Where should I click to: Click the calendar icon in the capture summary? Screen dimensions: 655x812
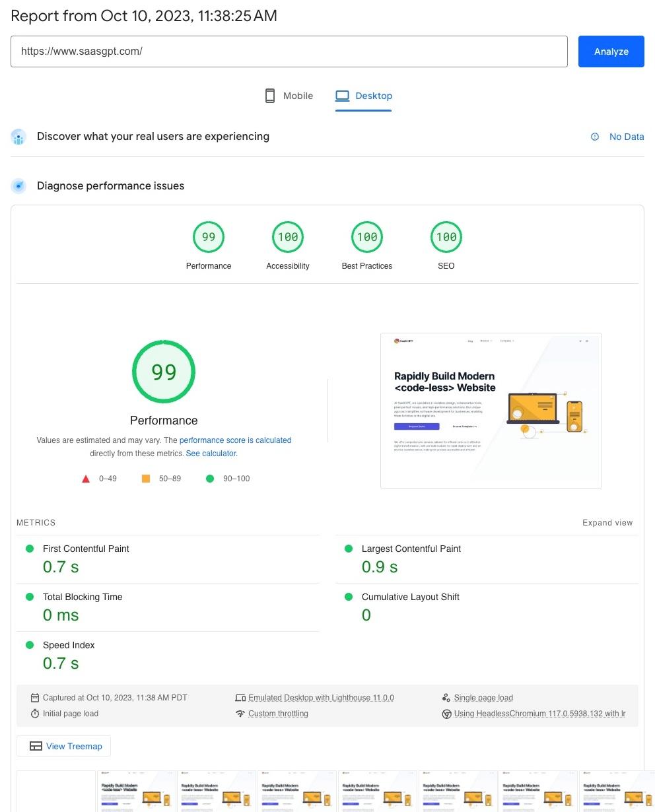click(x=35, y=697)
